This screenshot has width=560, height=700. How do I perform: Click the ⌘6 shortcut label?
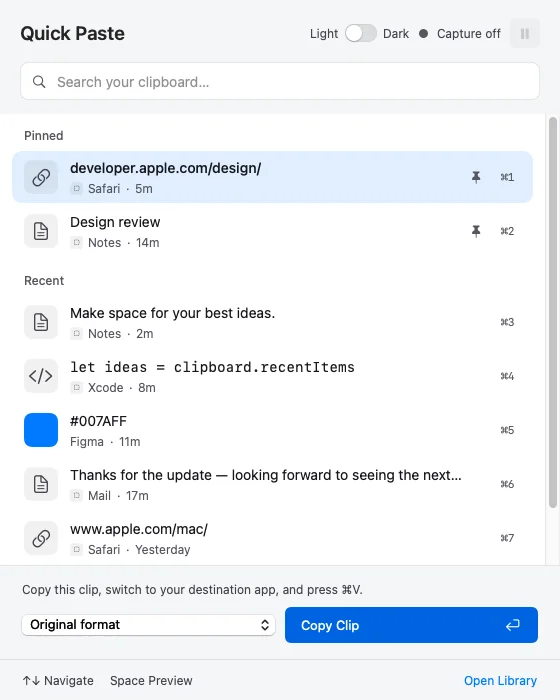pos(507,484)
